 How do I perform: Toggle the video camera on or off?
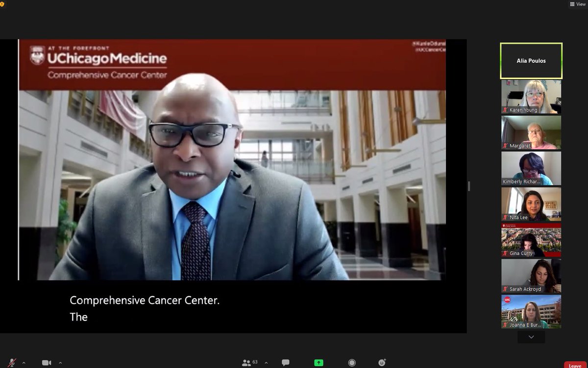tap(47, 363)
